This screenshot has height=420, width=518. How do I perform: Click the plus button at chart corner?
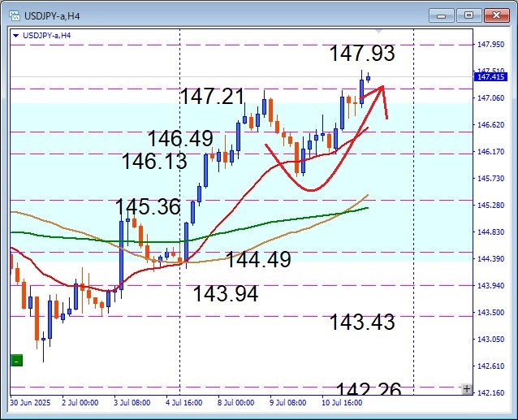(467, 389)
